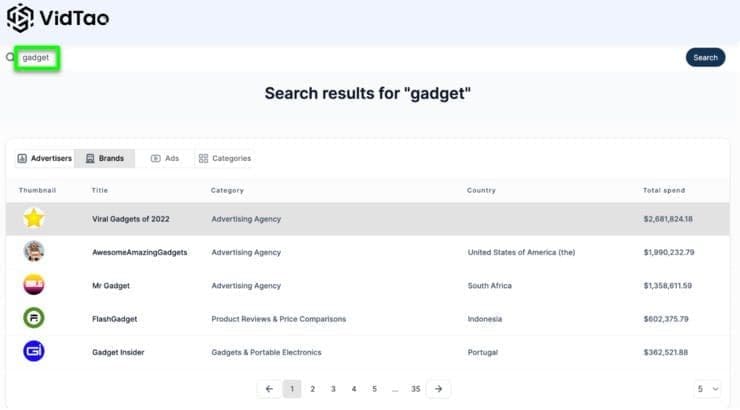This screenshot has width=740, height=410.
Task: Open the AwesomeAmazingGadgets avatar thumbnail
Action: pos(34,251)
